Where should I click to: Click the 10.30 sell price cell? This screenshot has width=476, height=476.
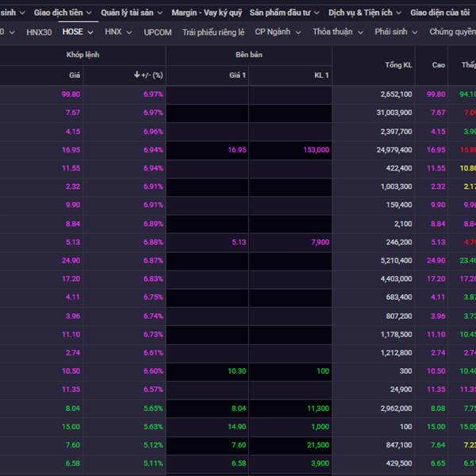pyautogui.click(x=236, y=371)
